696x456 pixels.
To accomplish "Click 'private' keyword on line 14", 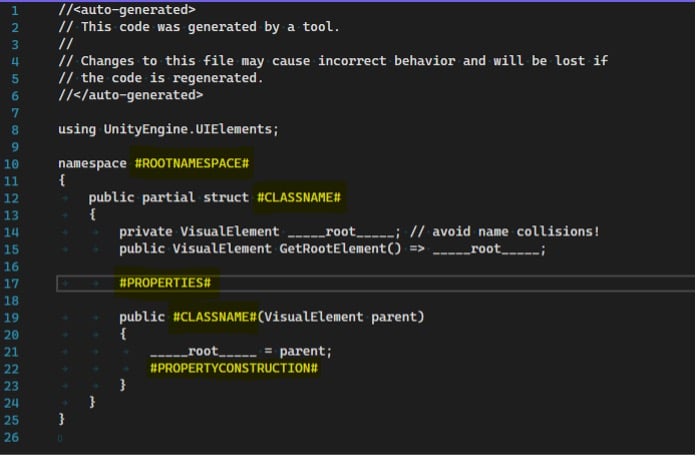I will click(x=146, y=232).
